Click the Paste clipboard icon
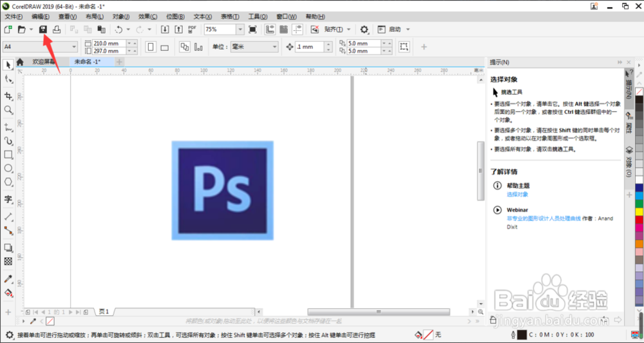 101,29
